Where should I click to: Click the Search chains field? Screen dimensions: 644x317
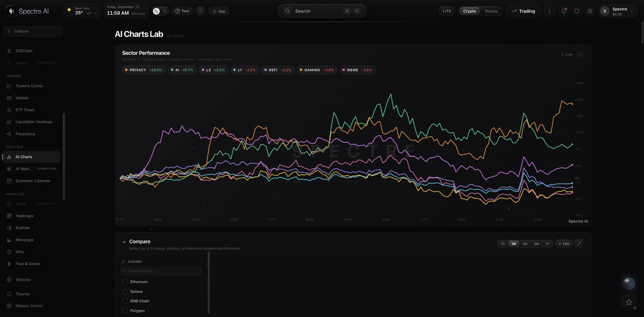pyautogui.click(x=161, y=271)
